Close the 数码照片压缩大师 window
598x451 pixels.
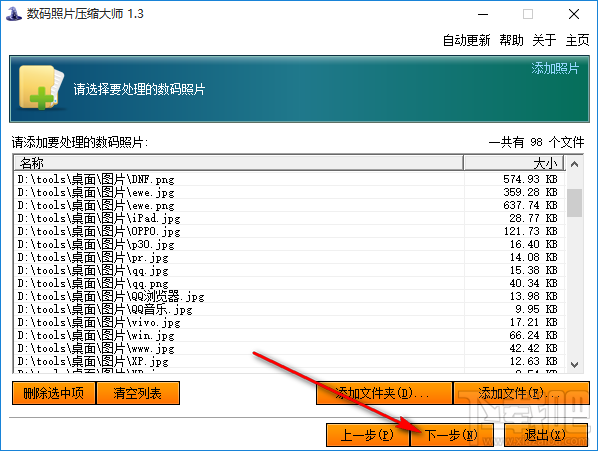point(574,14)
